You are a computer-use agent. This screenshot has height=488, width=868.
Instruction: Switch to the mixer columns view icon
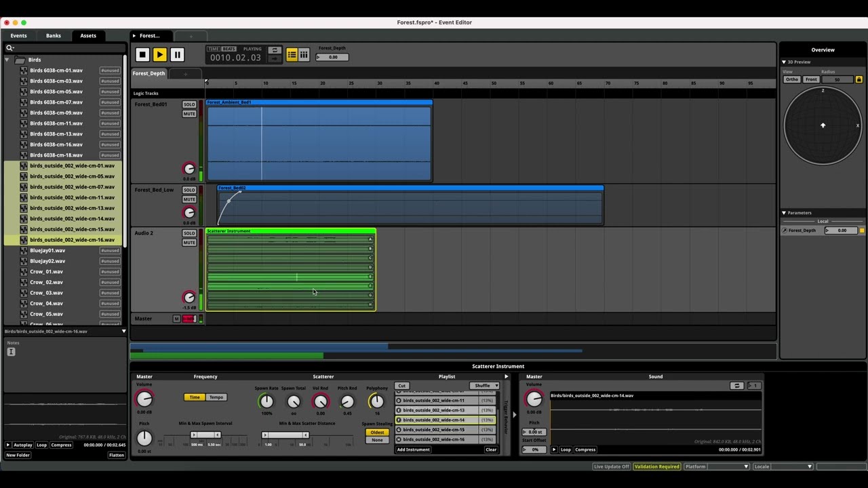[304, 55]
